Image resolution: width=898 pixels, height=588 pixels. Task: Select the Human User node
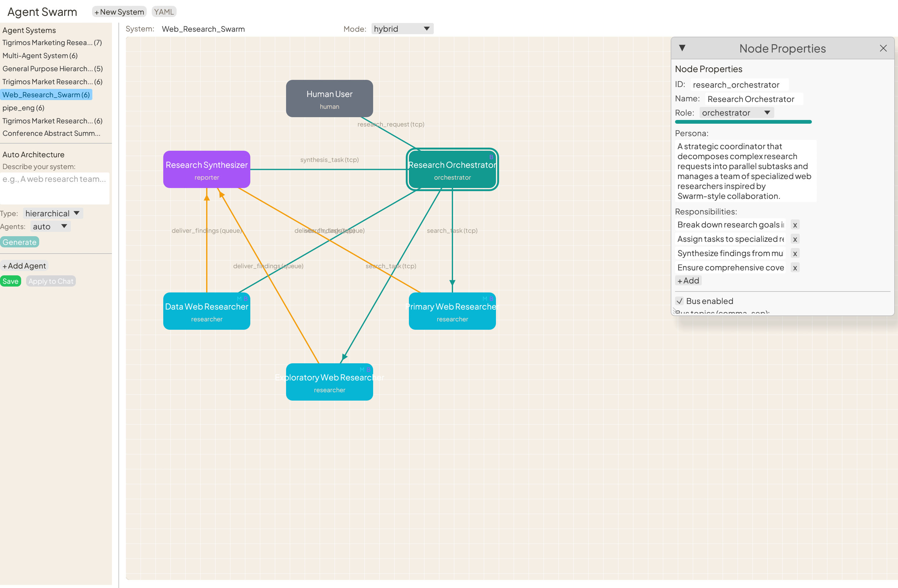[329, 99]
